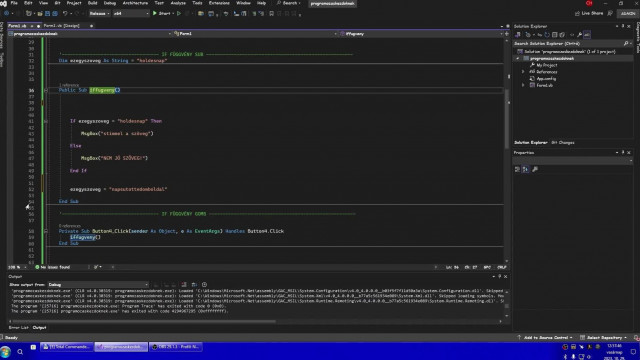640x360 pixels.
Task: Open the Project menu
Action: coord(74,3)
